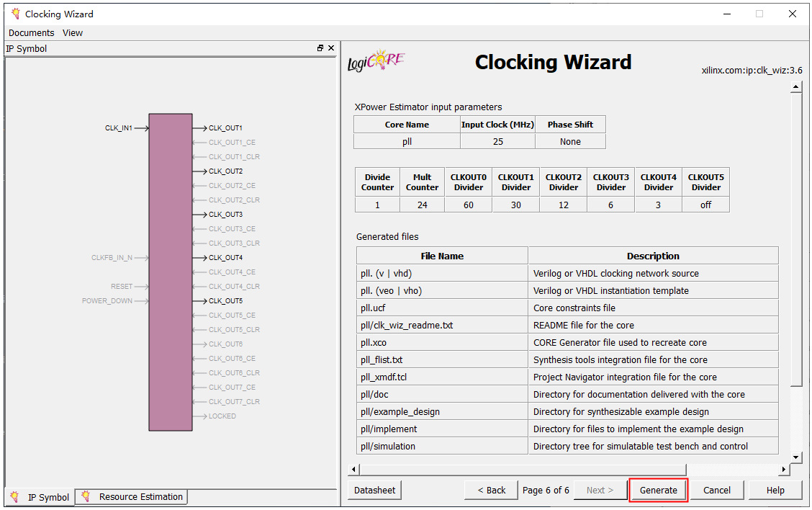The height and width of the screenshot is (510, 812).
Task: Click the Generate button
Action: (658, 490)
